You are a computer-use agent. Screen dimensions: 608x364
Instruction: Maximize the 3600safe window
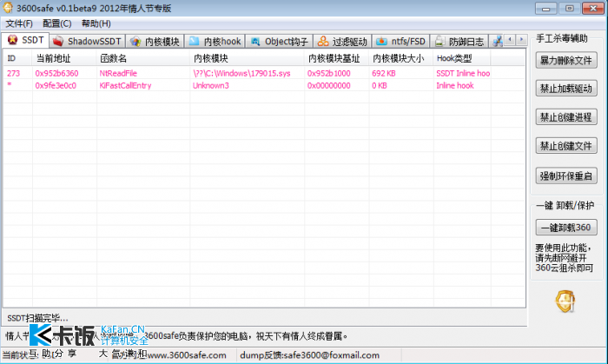click(x=569, y=8)
